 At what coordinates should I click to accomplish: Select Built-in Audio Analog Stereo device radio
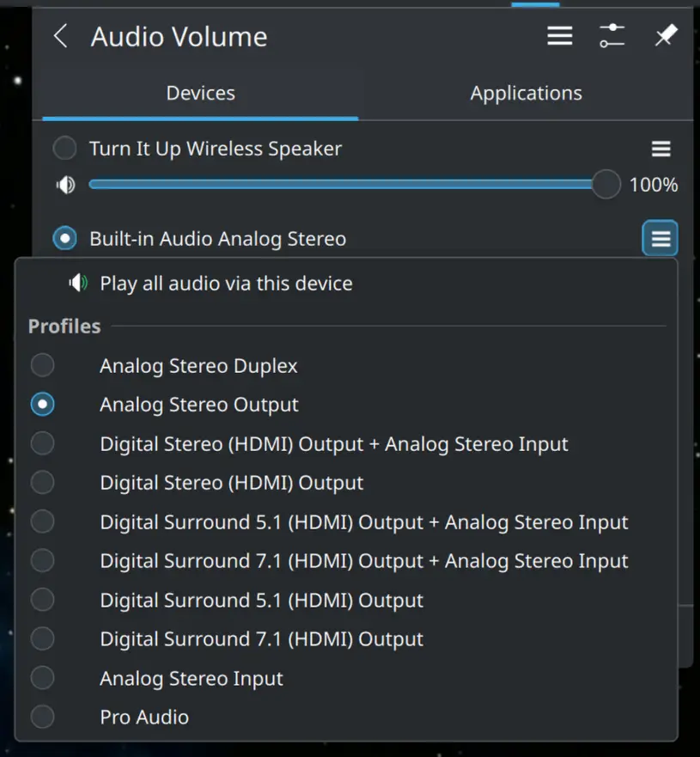64,239
